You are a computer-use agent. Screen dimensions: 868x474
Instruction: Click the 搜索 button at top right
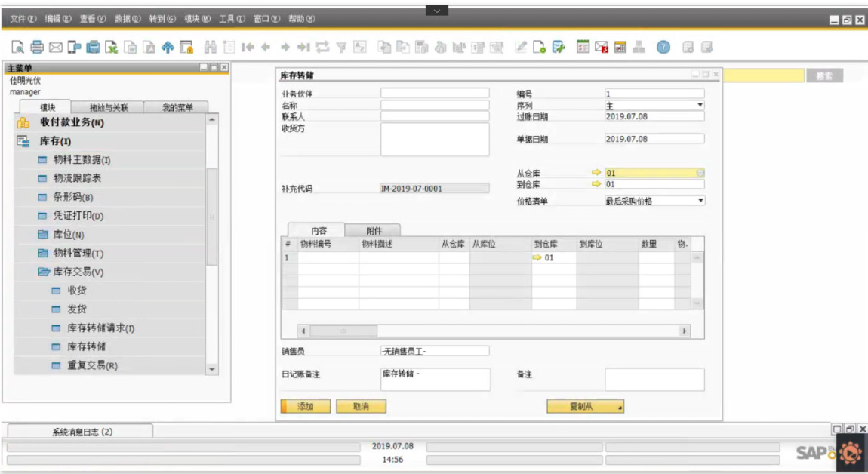(x=824, y=76)
